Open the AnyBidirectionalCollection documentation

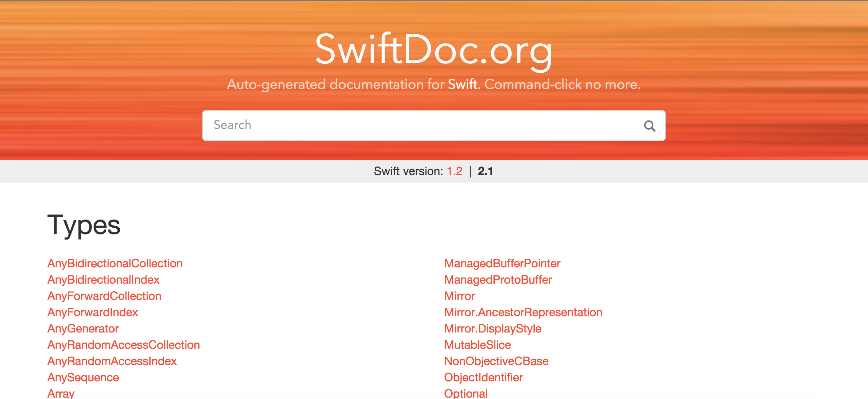115,263
